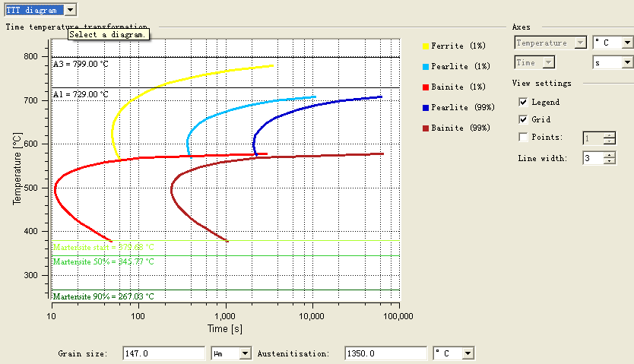Click the 'Martensite 50% = 345.77 °C' label

tap(103, 261)
